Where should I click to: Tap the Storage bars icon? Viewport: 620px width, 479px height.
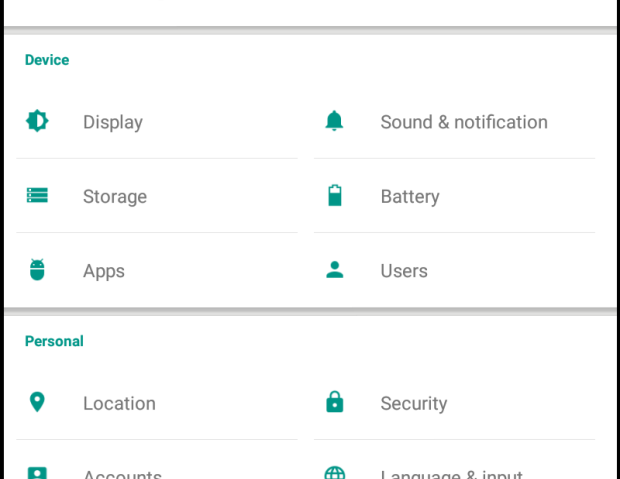37,195
